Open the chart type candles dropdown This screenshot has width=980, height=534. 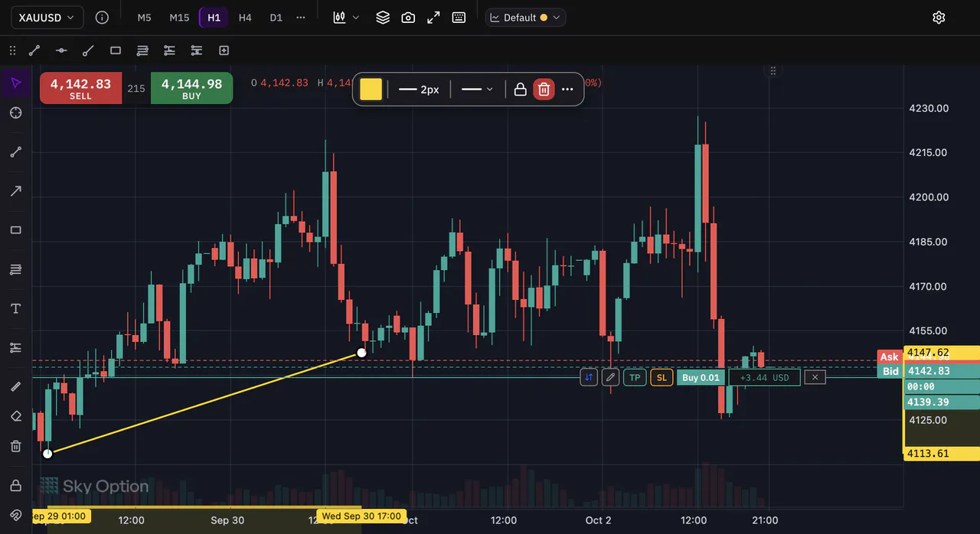click(x=346, y=18)
